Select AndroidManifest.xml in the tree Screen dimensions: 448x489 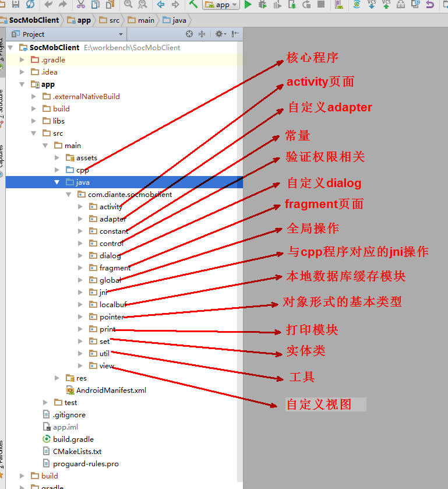click(x=111, y=390)
